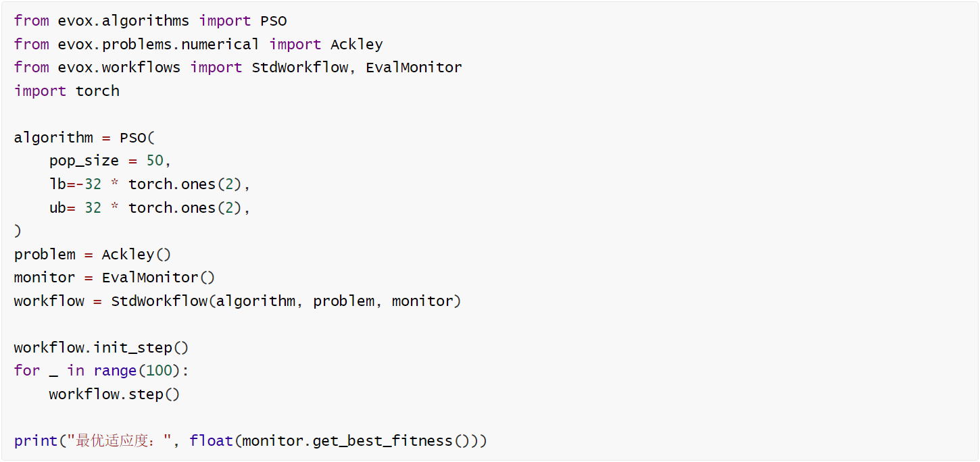Viewport: 980px width, 462px height.
Task: Click the indented workflow.step() call
Action: (114, 394)
